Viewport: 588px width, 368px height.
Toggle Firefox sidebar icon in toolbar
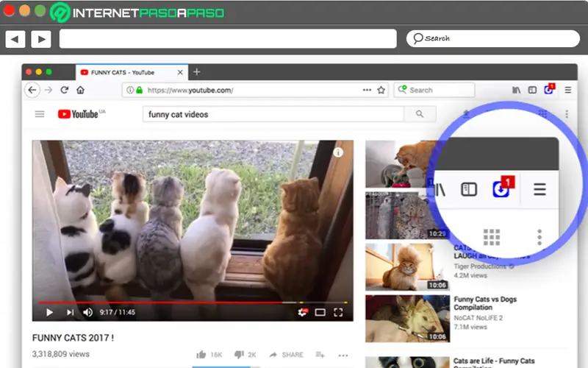pyautogui.click(x=532, y=90)
